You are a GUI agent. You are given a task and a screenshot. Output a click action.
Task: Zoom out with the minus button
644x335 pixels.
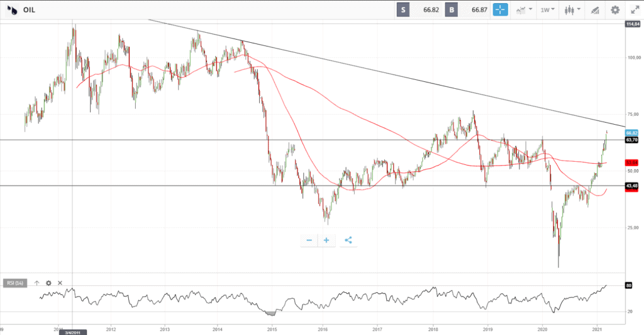click(309, 241)
